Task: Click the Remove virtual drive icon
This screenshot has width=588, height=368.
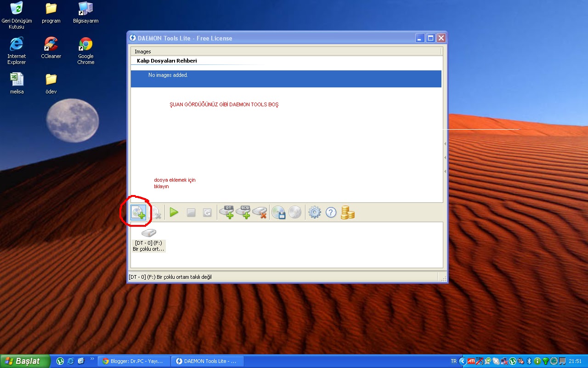Action: [260, 212]
